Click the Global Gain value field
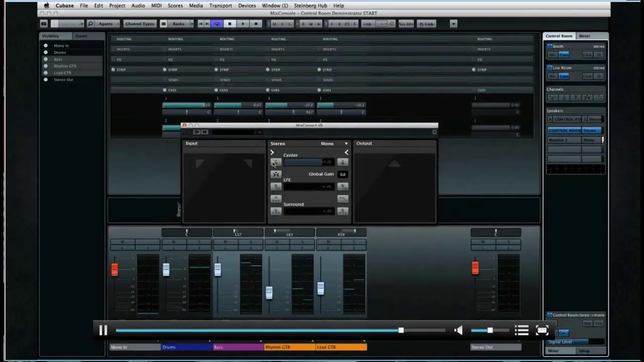644x362 pixels. click(x=343, y=174)
